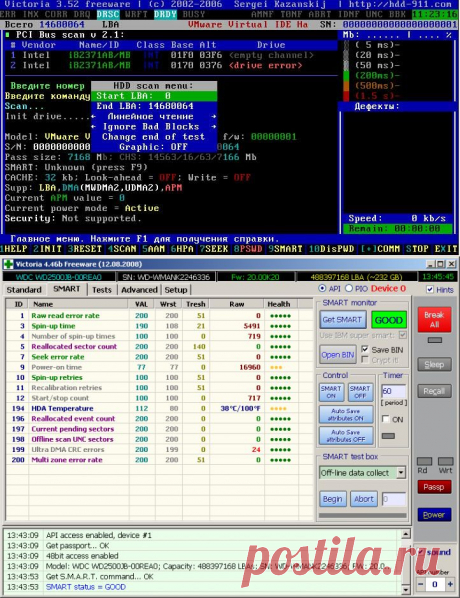
Task: Click 3RESET in Victoria 3.52 function bar
Action: (84, 249)
